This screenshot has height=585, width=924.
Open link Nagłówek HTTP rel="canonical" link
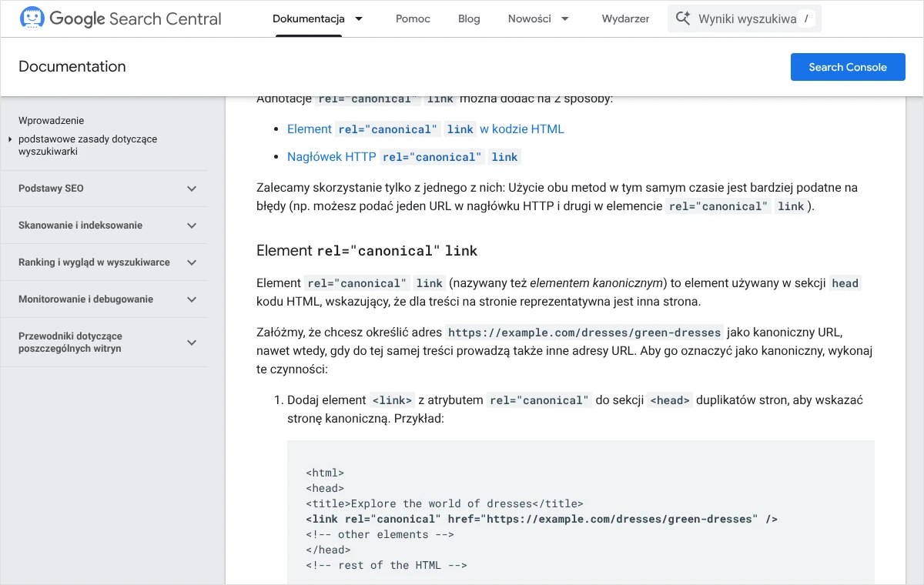coord(404,157)
